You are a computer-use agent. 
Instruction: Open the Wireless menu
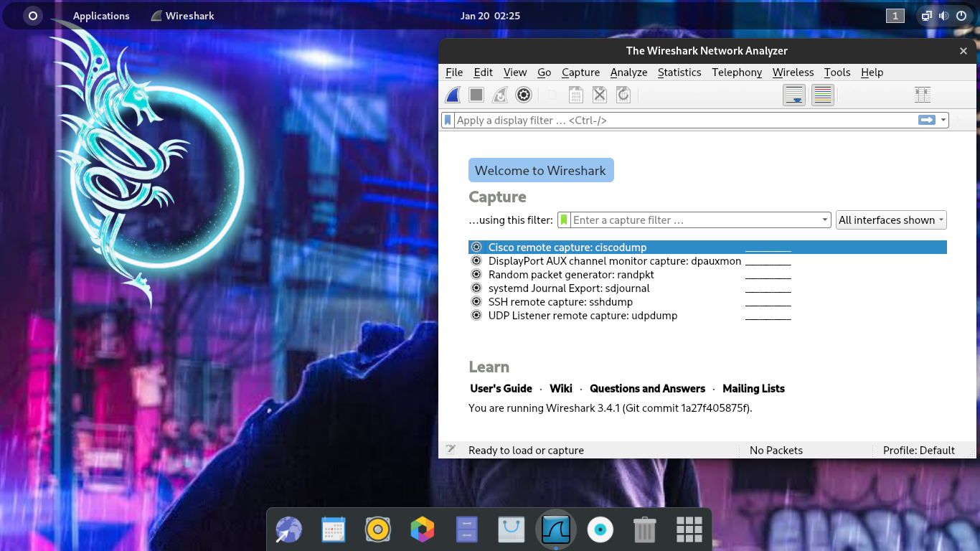[793, 72]
